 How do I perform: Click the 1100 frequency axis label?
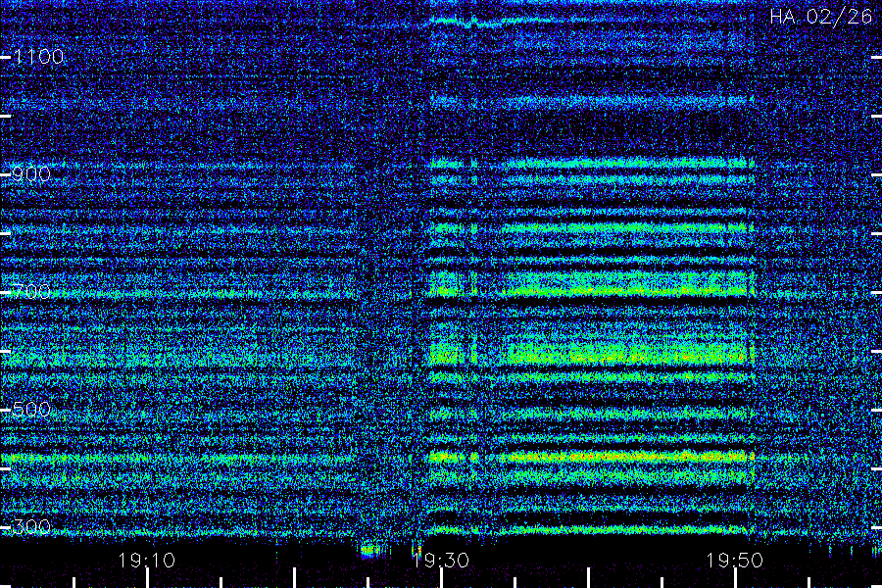(38, 56)
